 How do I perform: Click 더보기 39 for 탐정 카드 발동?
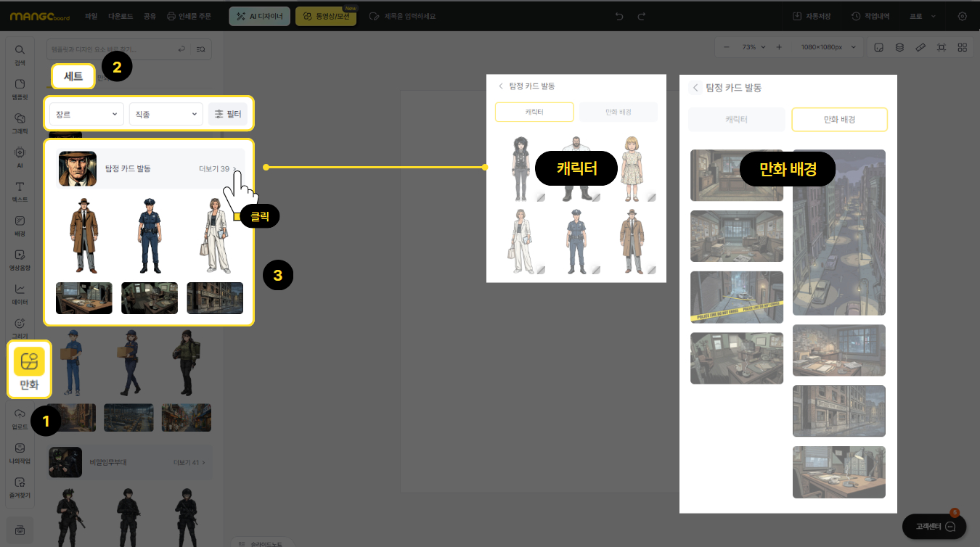point(216,169)
